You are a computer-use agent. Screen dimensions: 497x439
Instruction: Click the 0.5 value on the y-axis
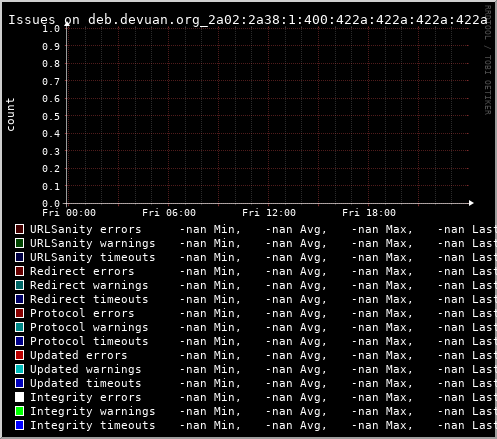click(51, 116)
